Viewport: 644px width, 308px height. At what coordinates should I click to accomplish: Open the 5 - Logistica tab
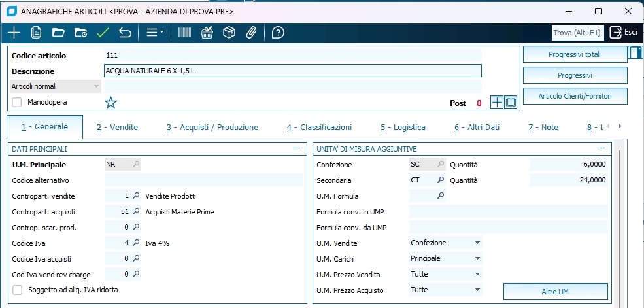coord(403,127)
